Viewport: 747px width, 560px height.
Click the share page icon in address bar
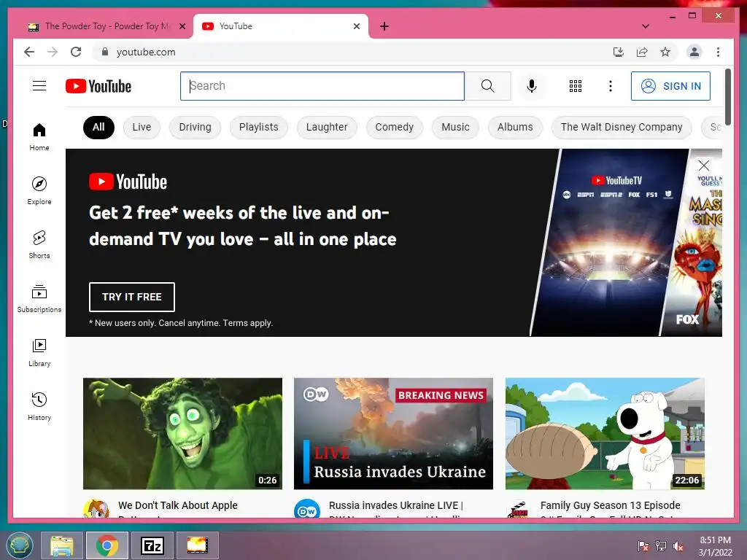pyautogui.click(x=642, y=52)
